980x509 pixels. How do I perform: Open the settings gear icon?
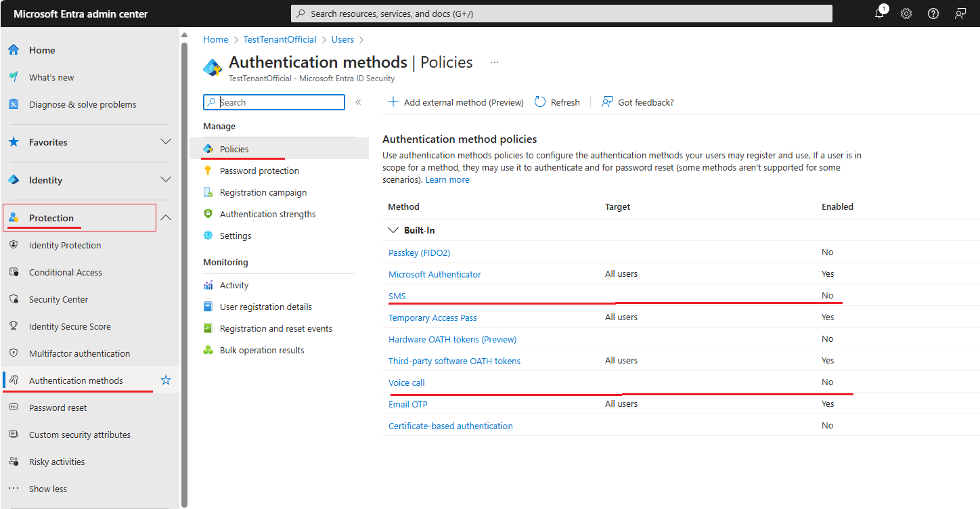pyautogui.click(x=906, y=14)
